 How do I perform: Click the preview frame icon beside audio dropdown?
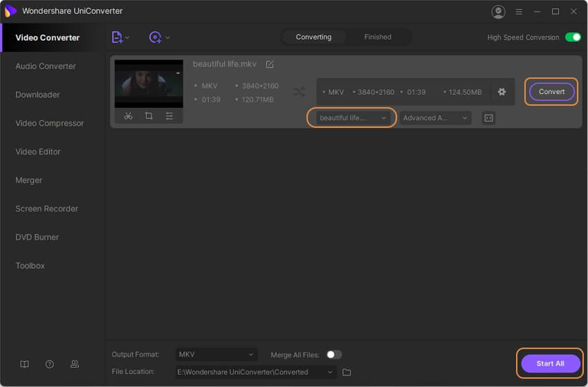click(488, 118)
